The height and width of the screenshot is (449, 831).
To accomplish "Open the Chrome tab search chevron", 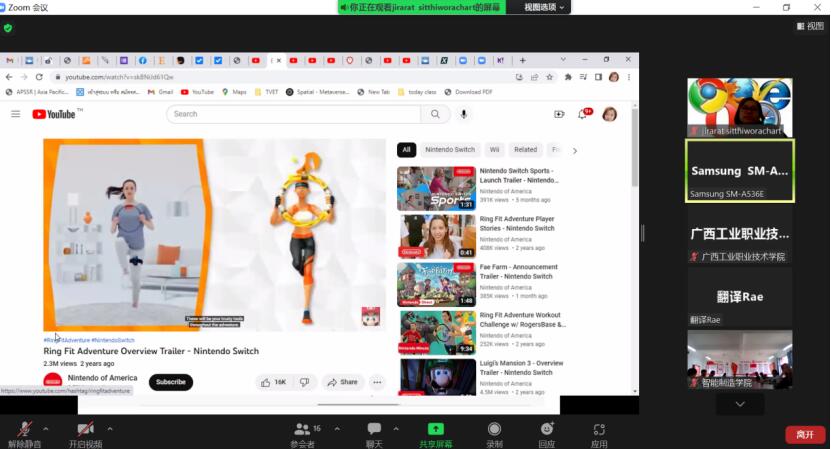I will coord(563,60).
